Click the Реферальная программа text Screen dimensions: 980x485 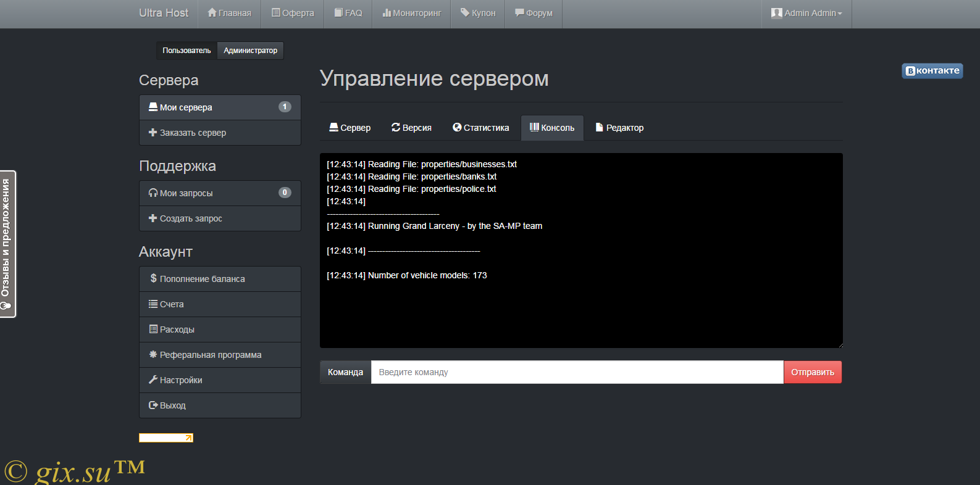(x=211, y=355)
